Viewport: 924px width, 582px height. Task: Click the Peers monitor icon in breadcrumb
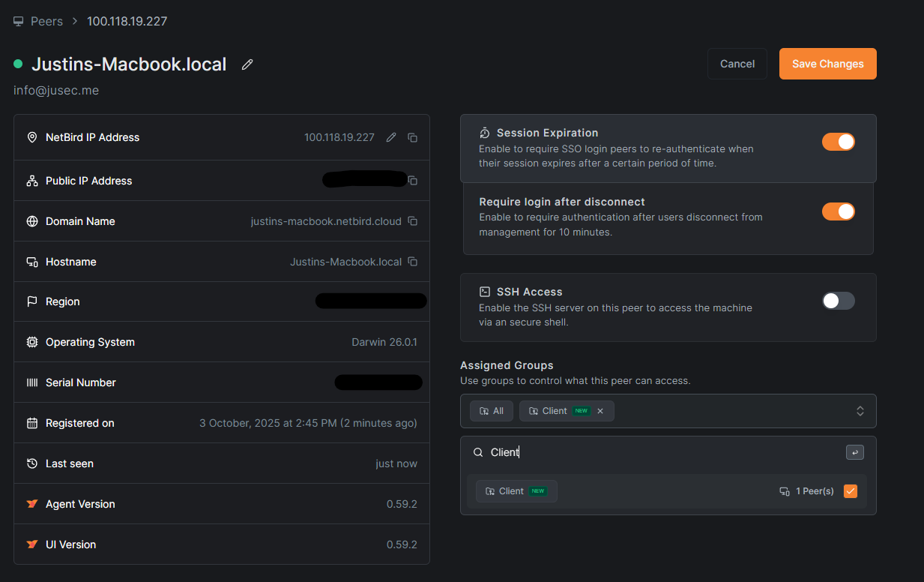(x=19, y=21)
